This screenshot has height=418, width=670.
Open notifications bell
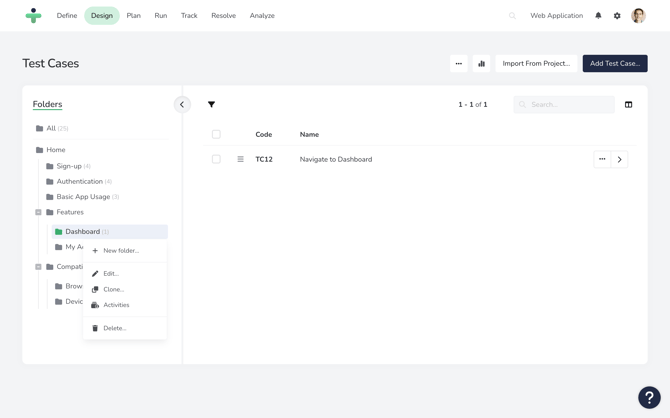598,15
